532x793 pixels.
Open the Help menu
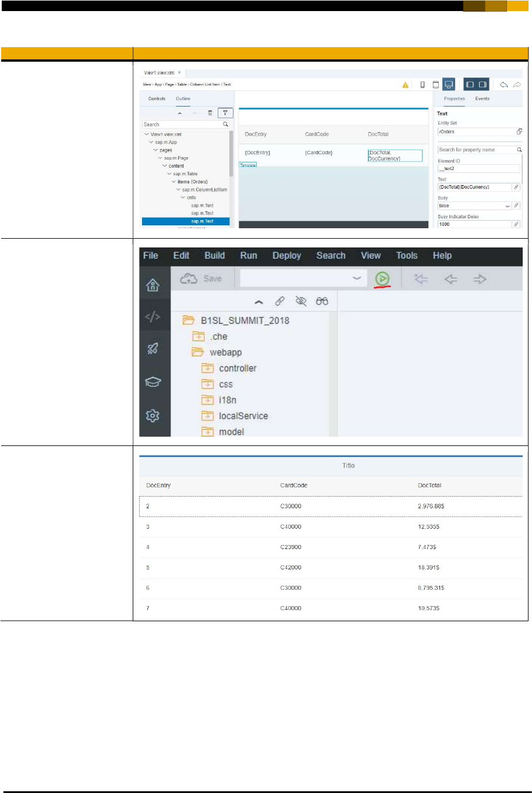[x=442, y=256]
